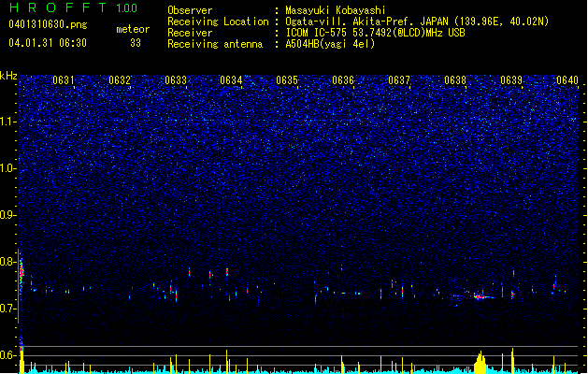Click the 0.8 kHz axis tick label
This screenshot has height=374, width=588.
click(7, 262)
